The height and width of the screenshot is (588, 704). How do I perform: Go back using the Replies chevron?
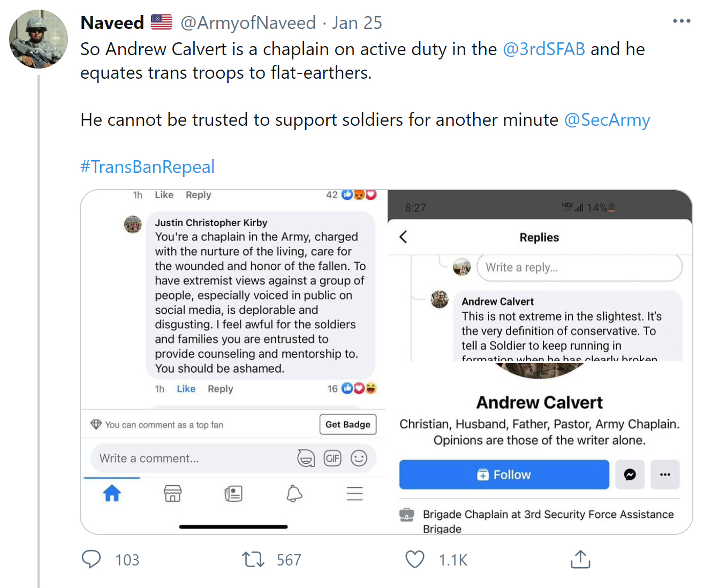(404, 237)
